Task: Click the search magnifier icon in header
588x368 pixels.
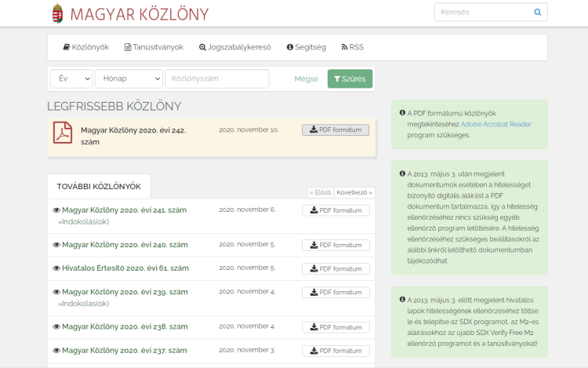Action: tap(537, 13)
